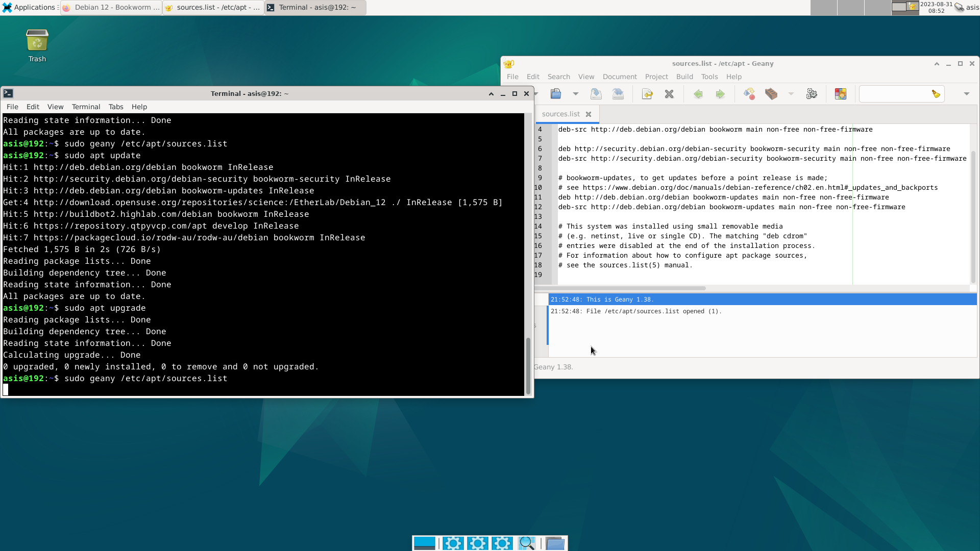Open the magnifier Application Finder in dock
This screenshot has width=980, height=551.
coord(527,543)
